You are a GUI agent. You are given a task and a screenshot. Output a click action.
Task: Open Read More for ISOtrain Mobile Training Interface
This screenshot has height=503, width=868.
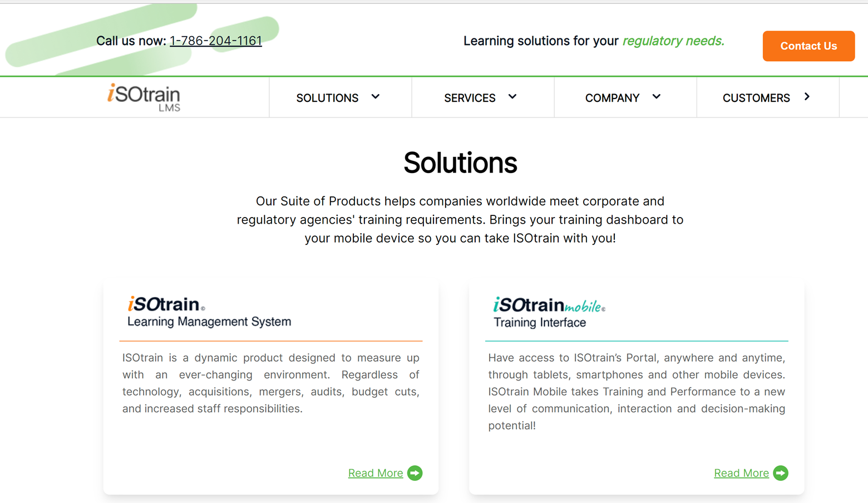point(741,473)
